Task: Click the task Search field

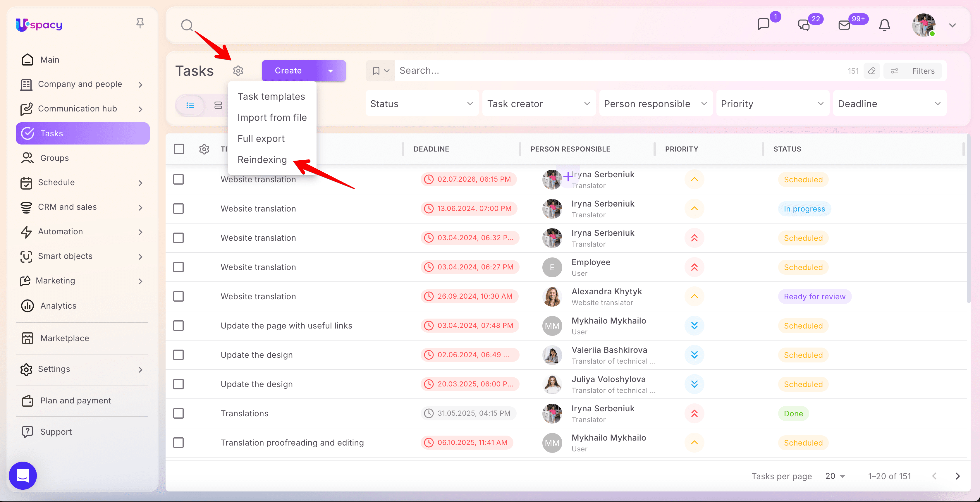Action: [620, 71]
